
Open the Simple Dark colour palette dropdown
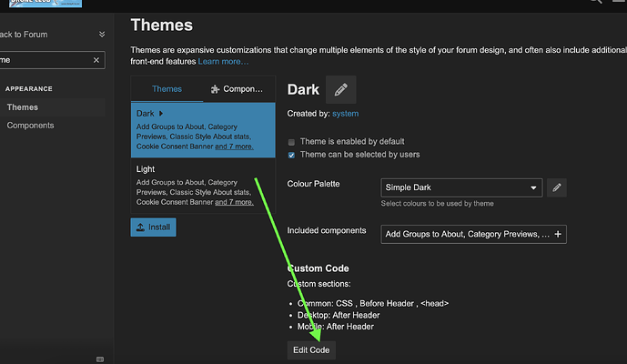461,187
